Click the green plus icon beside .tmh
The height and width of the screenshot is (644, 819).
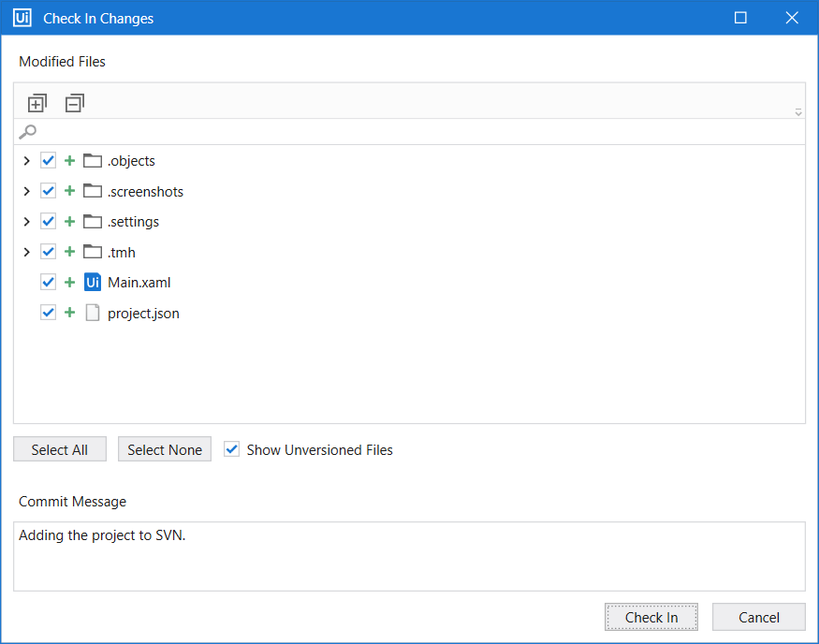[x=67, y=251]
